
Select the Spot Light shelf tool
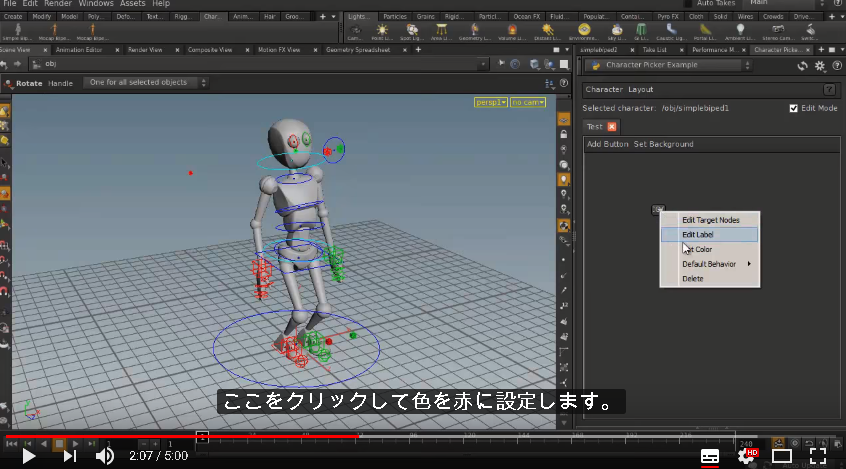[x=412, y=30]
